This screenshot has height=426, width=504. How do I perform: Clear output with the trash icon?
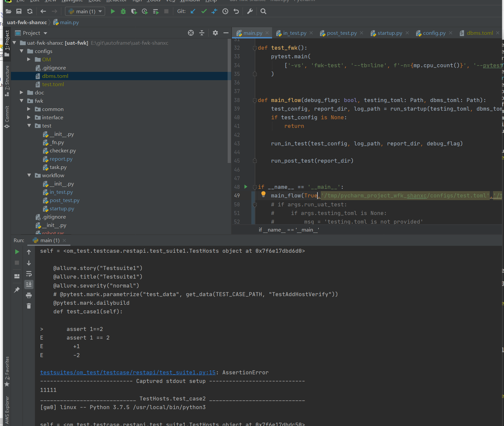coord(29,306)
